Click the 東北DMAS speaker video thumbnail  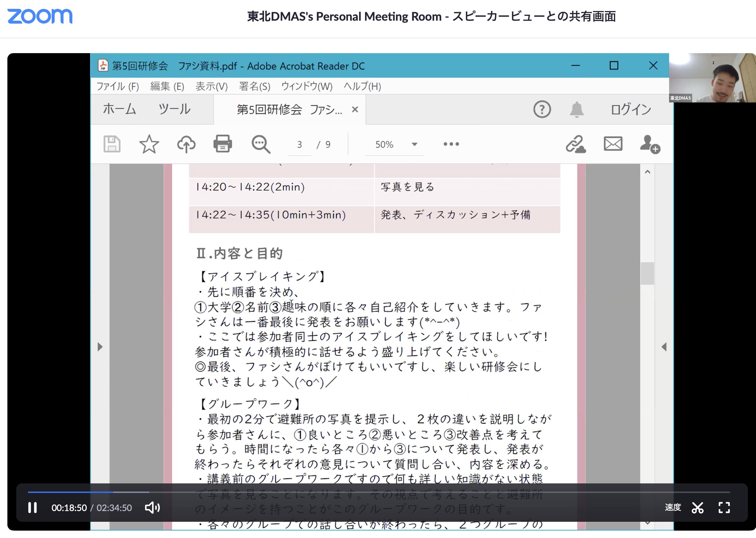coord(712,77)
